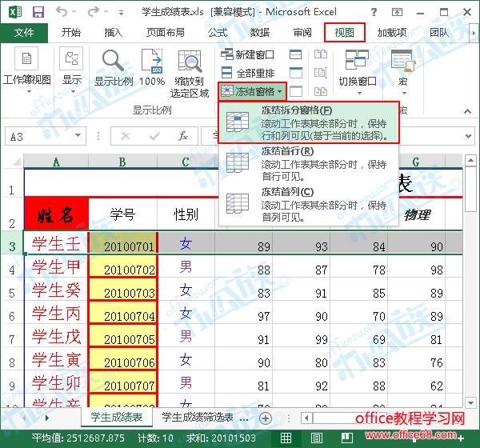Open Freeze Panes (冻结窗格) dropdown
Image resolution: width=480 pixels, height=448 pixels.
pos(252,91)
